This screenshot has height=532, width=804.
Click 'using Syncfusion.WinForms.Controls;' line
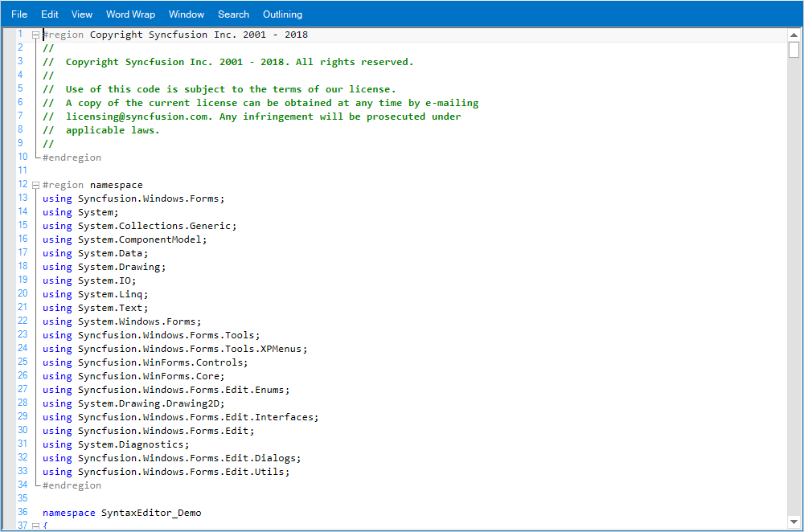pyautogui.click(x=145, y=362)
